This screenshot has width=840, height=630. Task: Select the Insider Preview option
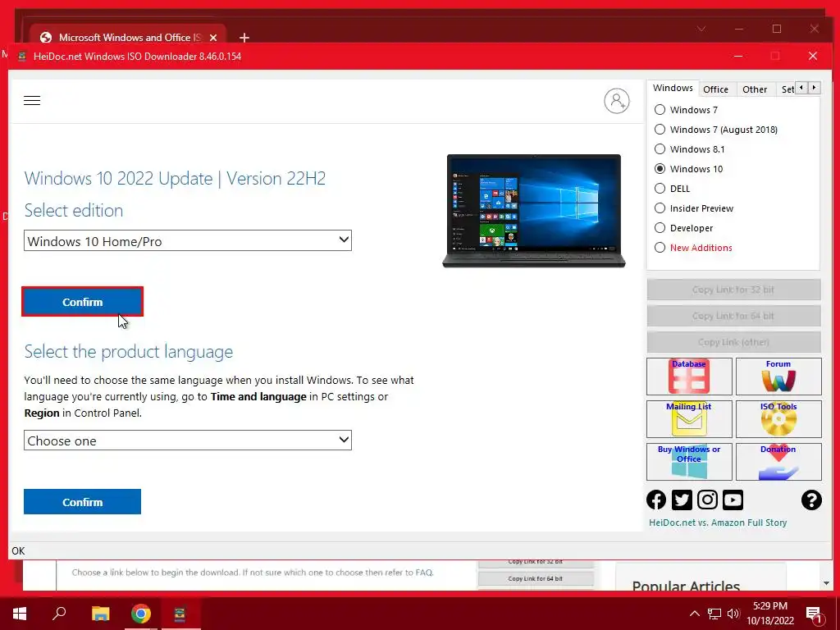660,208
